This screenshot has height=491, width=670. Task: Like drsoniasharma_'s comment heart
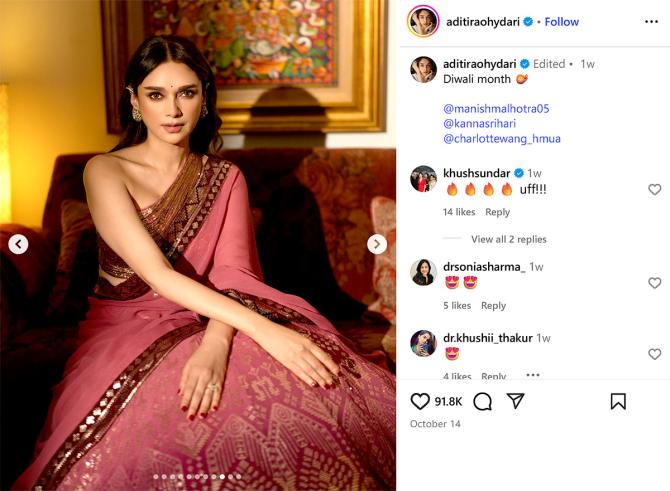pos(654,283)
